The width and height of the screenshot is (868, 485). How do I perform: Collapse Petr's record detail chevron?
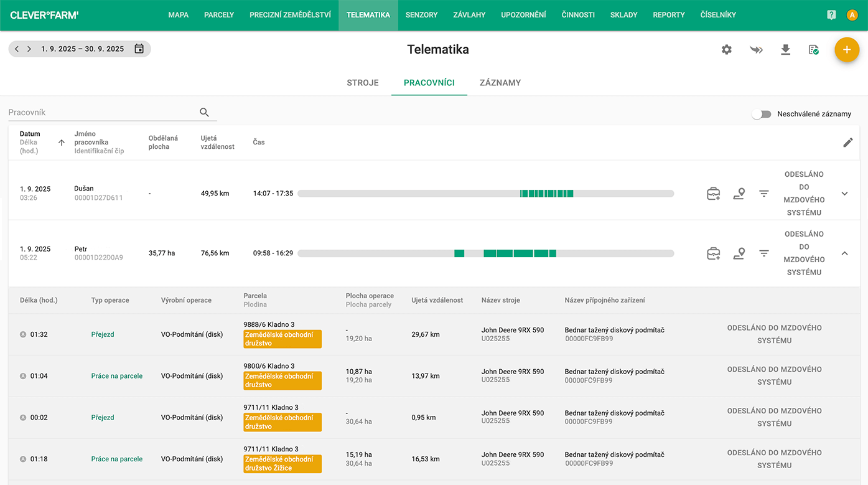tap(844, 253)
